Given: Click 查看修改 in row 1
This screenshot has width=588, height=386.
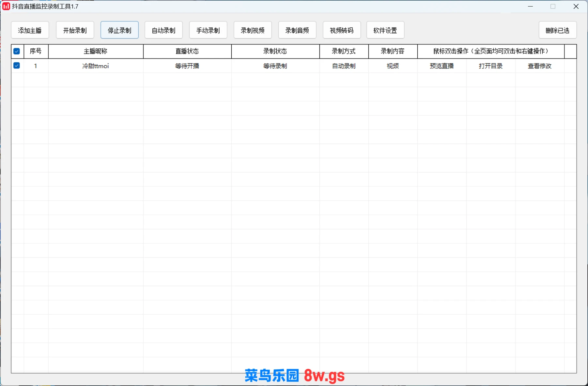Looking at the screenshot, I should point(540,66).
